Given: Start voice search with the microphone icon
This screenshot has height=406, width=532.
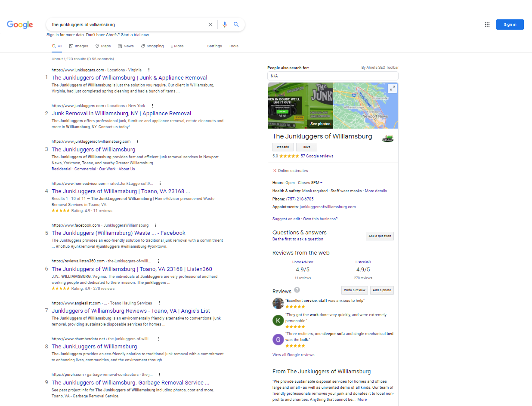Looking at the screenshot, I should click(x=224, y=25).
